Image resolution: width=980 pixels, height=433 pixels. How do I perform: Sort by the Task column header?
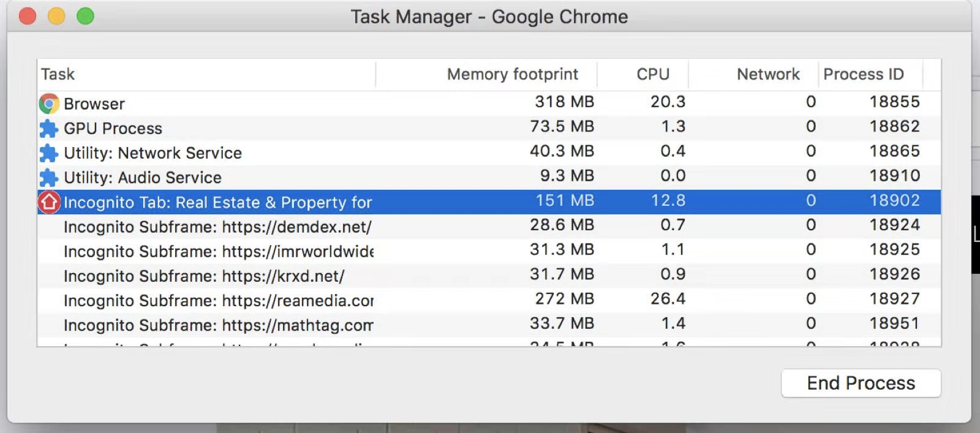click(x=58, y=74)
